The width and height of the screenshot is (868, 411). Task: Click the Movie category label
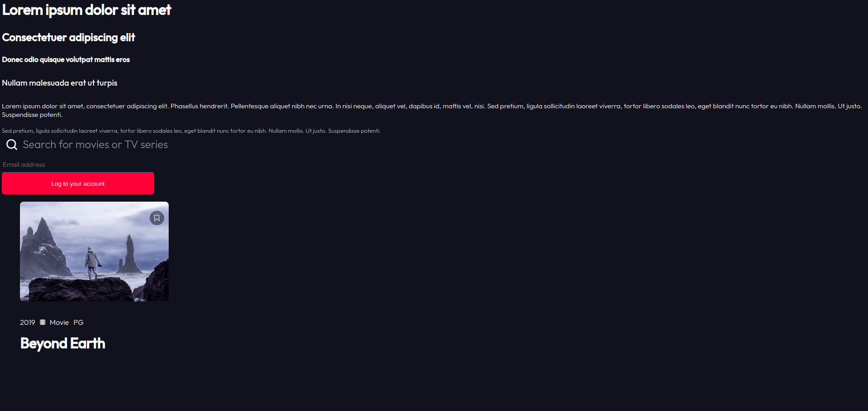59,322
